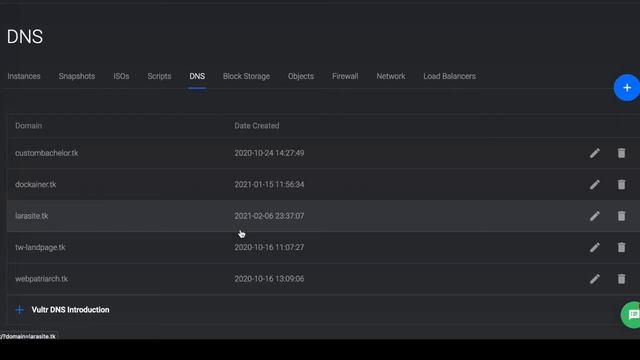Screen dimensions: 640x360
Task: Click the DNS page heading
Action: pyautogui.click(x=24, y=37)
